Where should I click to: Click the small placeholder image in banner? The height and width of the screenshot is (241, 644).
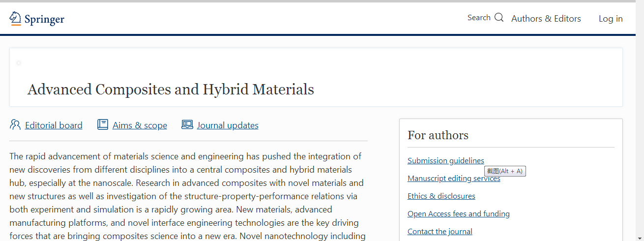[19, 63]
